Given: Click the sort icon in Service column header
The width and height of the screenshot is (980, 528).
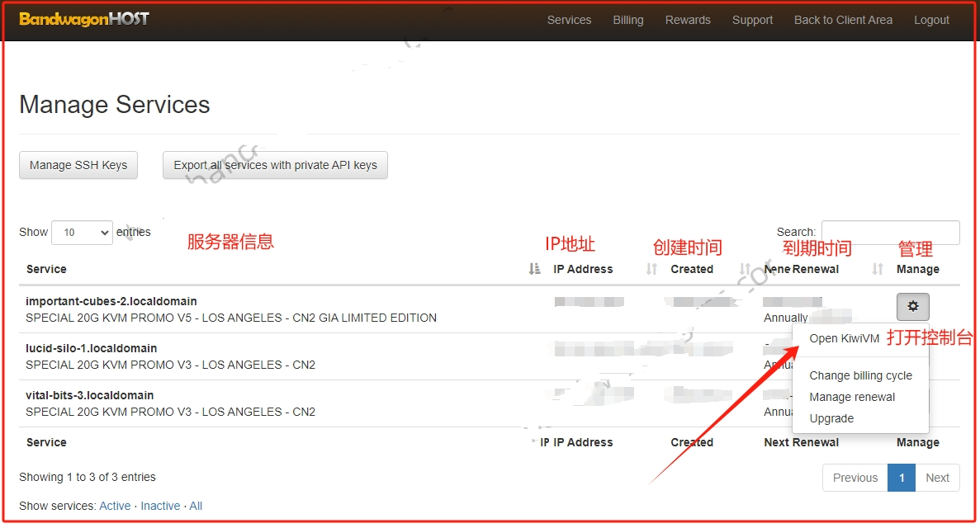Looking at the screenshot, I should [534, 269].
